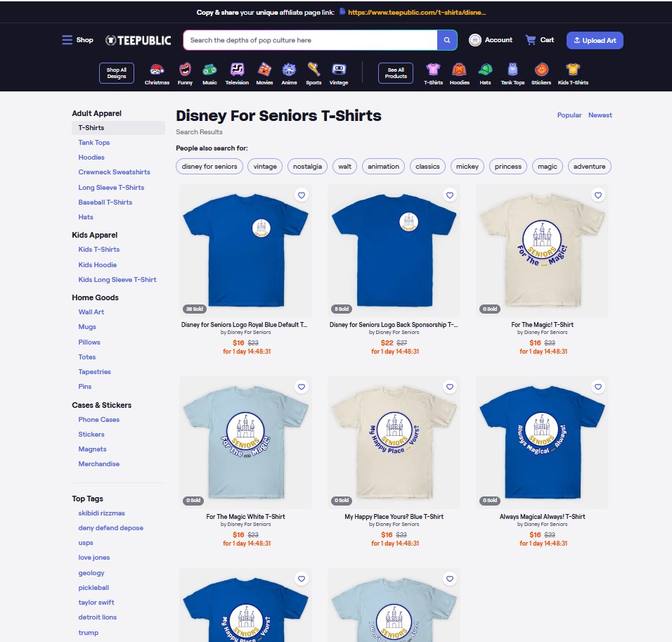Click the Hats product icon in header
The image size is (672, 642).
(x=485, y=70)
